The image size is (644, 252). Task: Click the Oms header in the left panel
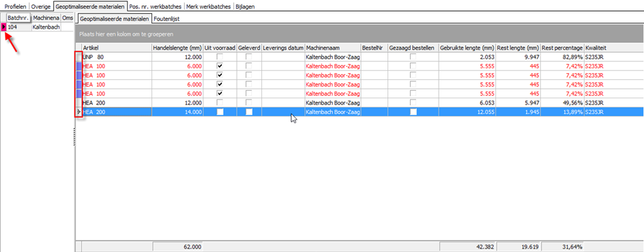pyautogui.click(x=67, y=18)
